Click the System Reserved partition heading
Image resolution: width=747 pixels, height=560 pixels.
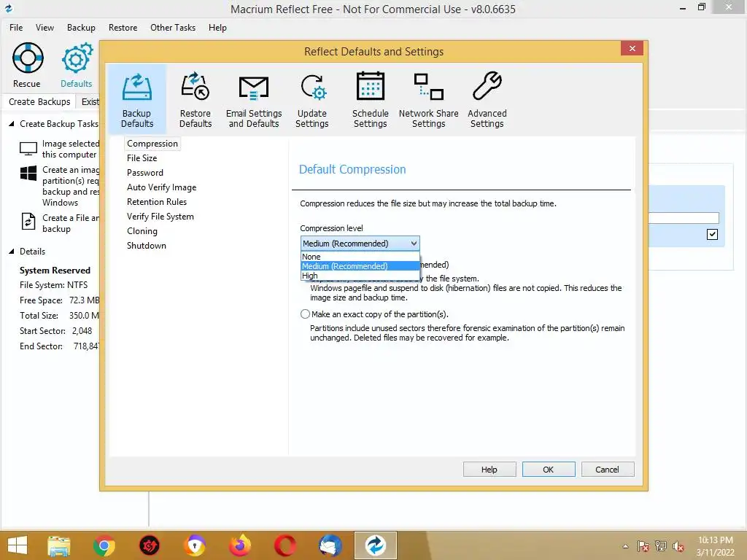coord(55,271)
